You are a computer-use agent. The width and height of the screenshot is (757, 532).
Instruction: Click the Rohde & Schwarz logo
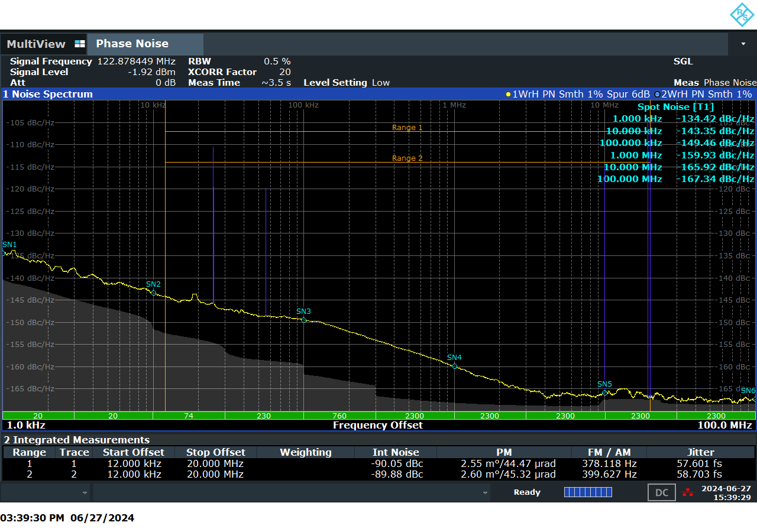pos(742,15)
